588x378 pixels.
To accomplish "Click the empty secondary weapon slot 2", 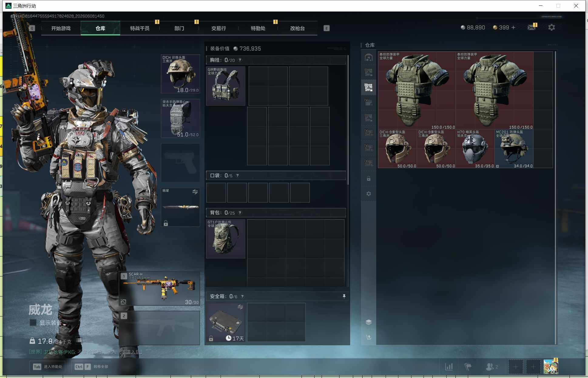I will [159, 328].
